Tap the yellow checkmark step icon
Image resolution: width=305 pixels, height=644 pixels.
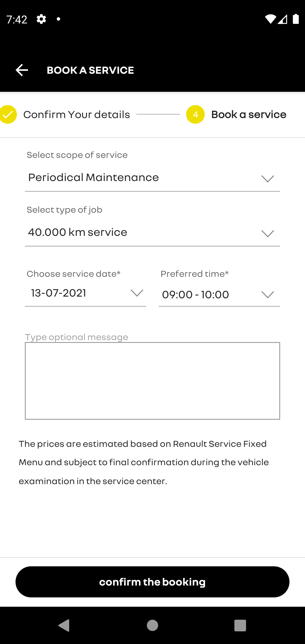[8, 114]
